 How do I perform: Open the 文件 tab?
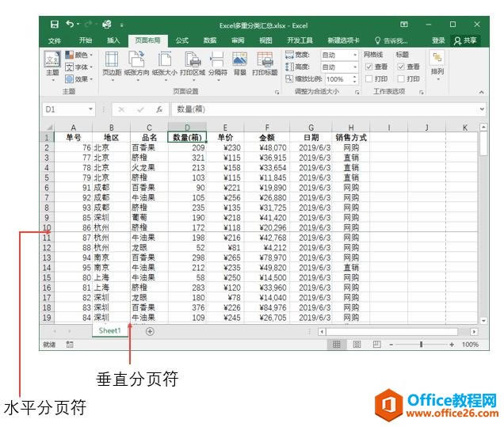pos(55,40)
